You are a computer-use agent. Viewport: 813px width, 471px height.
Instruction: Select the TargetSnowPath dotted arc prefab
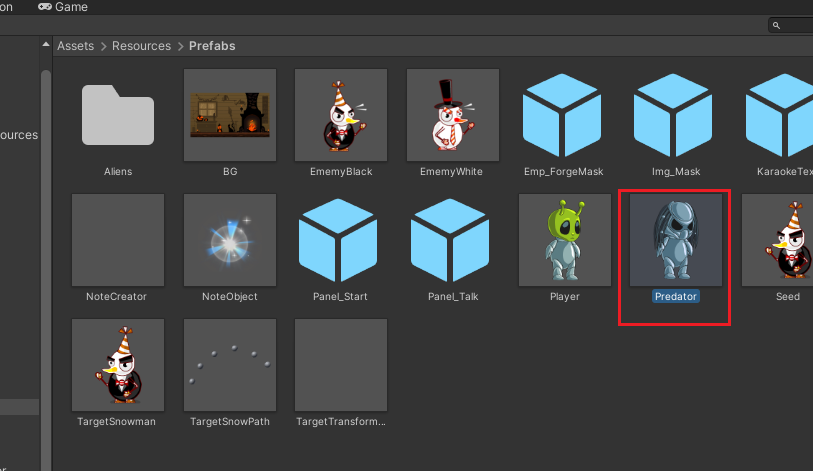[x=230, y=365]
